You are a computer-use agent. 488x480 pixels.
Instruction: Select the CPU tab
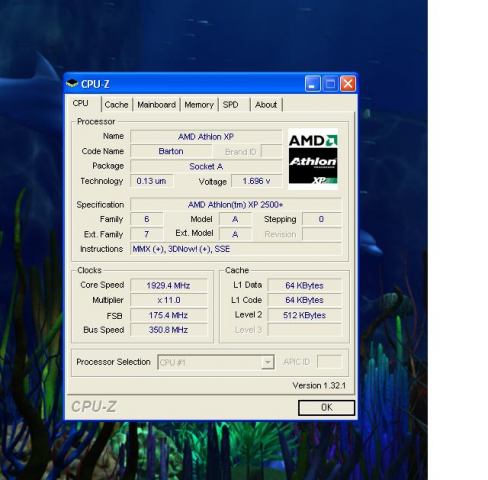tap(81, 103)
